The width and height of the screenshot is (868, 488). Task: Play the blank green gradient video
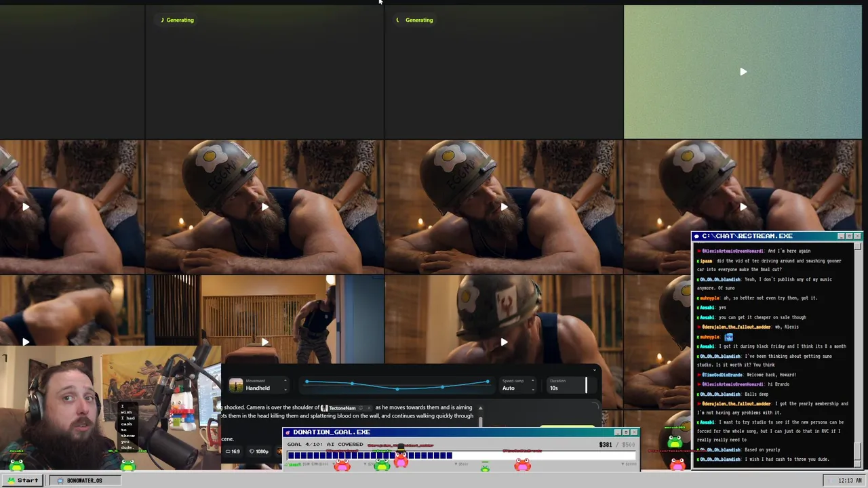743,72
